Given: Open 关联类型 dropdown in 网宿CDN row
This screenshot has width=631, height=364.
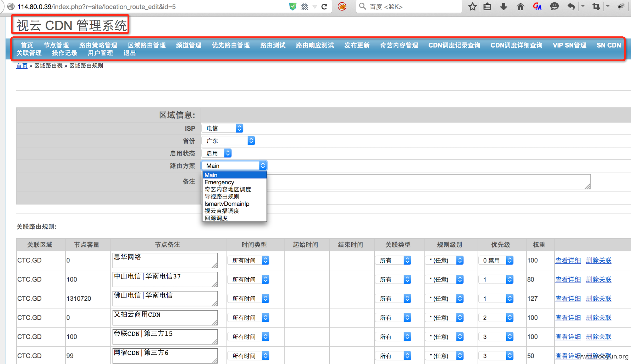Looking at the screenshot, I should tap(393, 356).
